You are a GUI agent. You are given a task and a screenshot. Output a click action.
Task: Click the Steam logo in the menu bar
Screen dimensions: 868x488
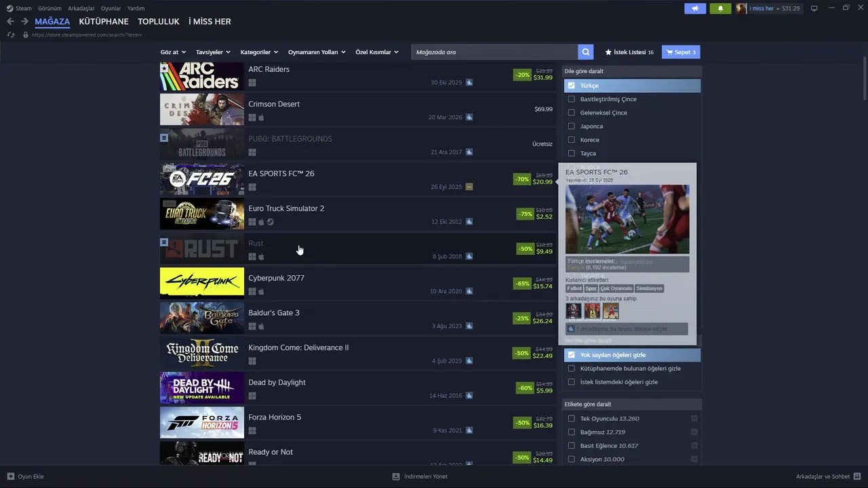(9, 8)
